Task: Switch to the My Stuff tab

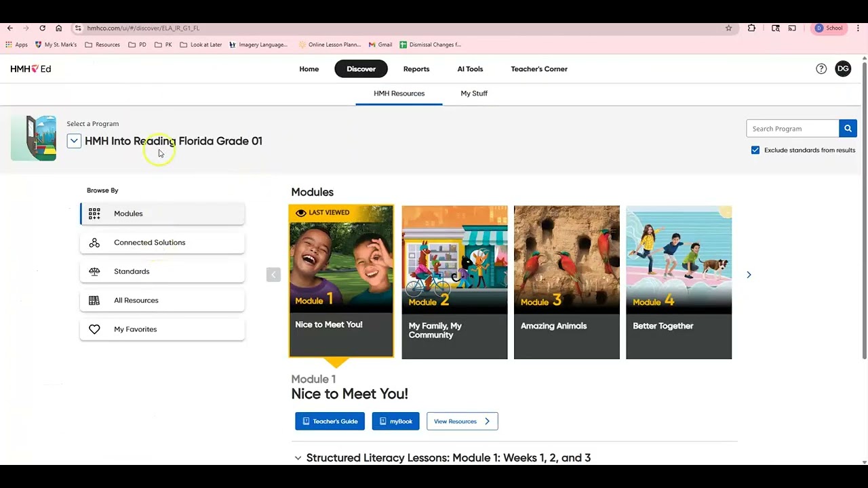Action: (474, 94)
